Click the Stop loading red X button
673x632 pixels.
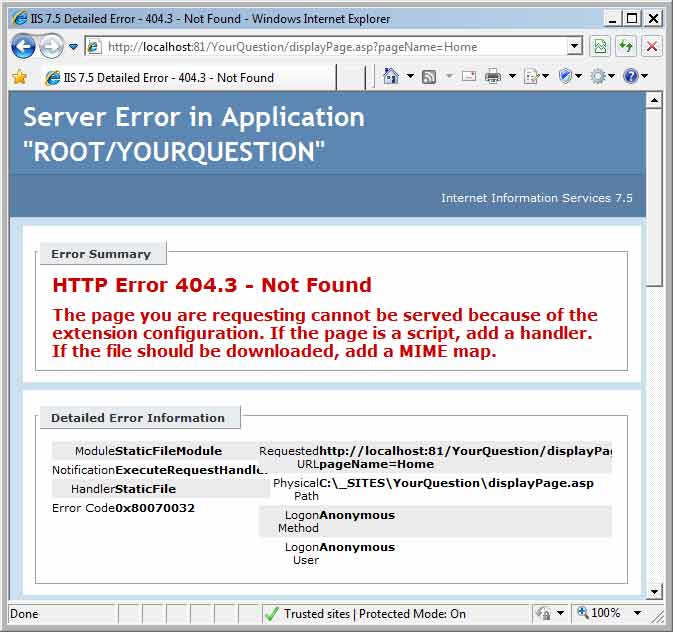pos(652,46)
